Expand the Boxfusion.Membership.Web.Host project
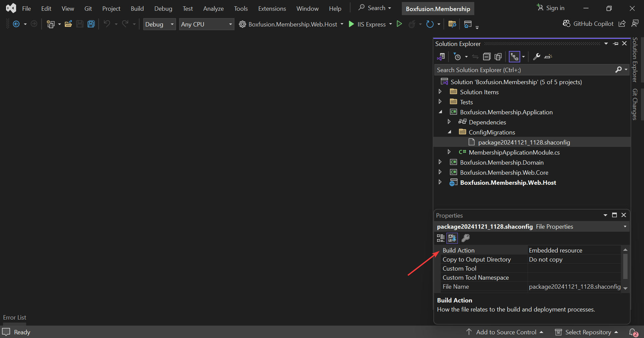This screenshot has height=338, width=644. point(440,182)
